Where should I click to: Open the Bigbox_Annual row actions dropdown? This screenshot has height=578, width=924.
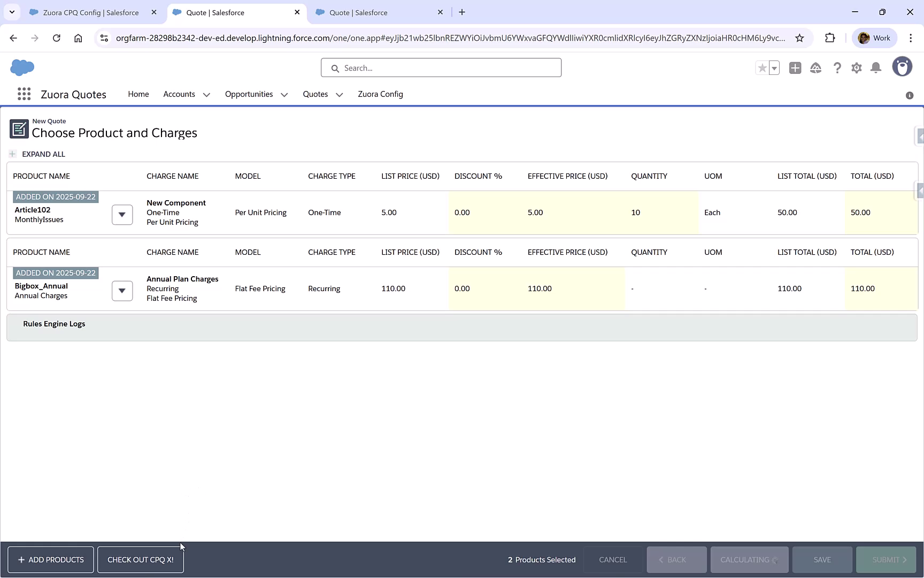click(122, 291)
